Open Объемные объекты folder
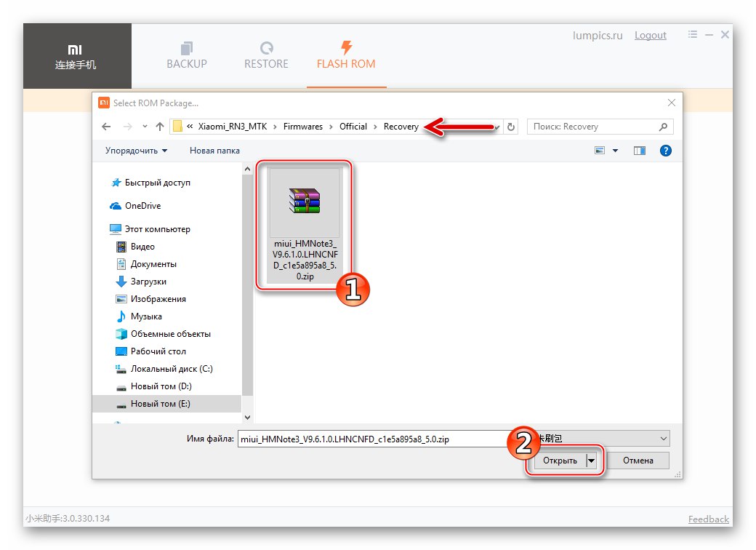Screen dimensions: 756x550 [x=171, y=333]
